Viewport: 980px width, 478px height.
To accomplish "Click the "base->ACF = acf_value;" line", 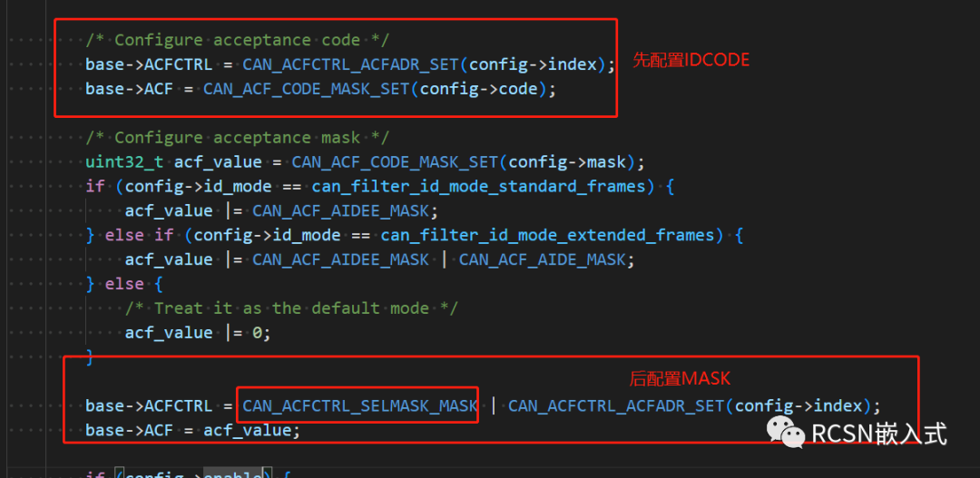I will pos(192,430).
